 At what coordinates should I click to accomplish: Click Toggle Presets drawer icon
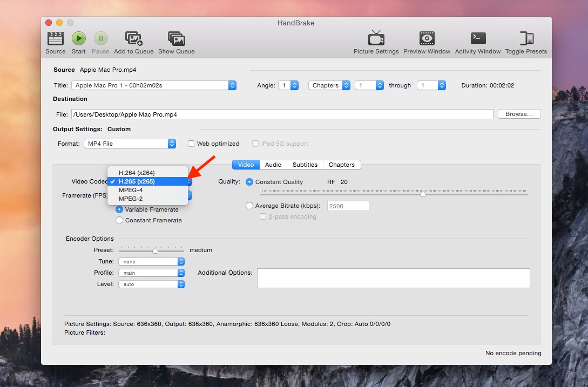526,38
